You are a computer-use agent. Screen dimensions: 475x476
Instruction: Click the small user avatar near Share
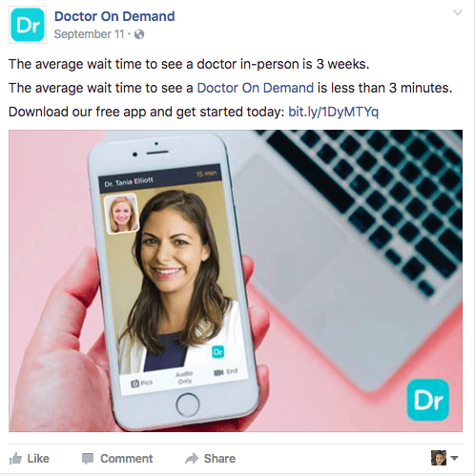pyautogui.click(x=439, y=458)
